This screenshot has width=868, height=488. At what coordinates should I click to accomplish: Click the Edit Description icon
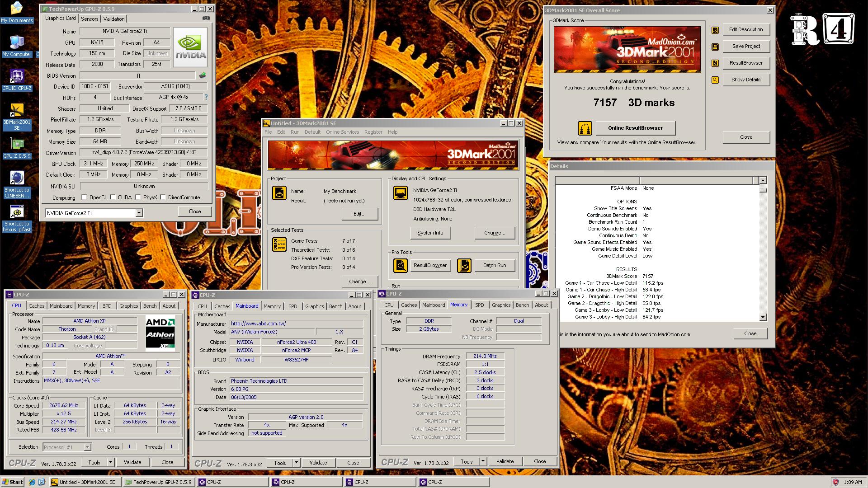point(715,30)
